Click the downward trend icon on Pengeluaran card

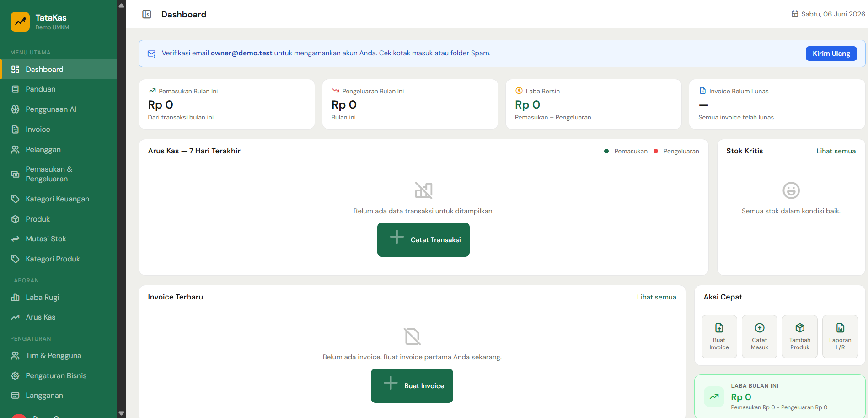[336, 91]
